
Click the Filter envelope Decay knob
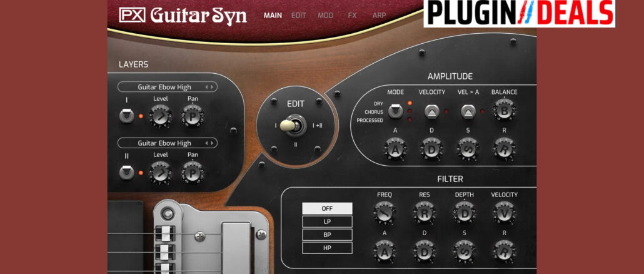pyautogui.click(x=425, y=251)
